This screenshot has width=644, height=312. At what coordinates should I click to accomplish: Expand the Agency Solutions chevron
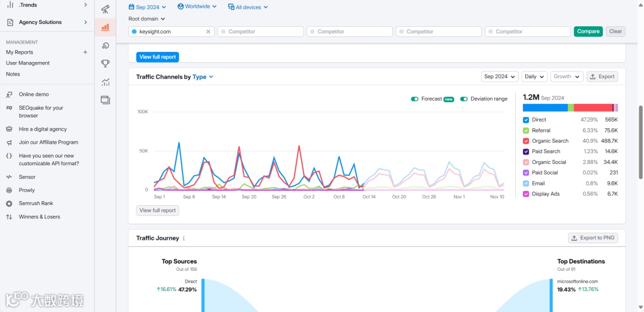[85, 22]
